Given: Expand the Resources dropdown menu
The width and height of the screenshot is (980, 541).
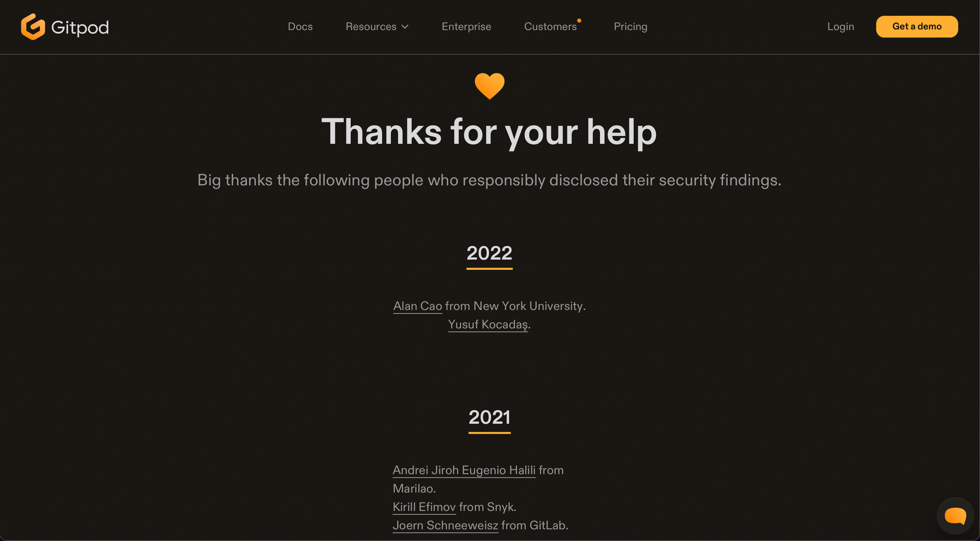Looking at the screenshot, I should (377, 26).
